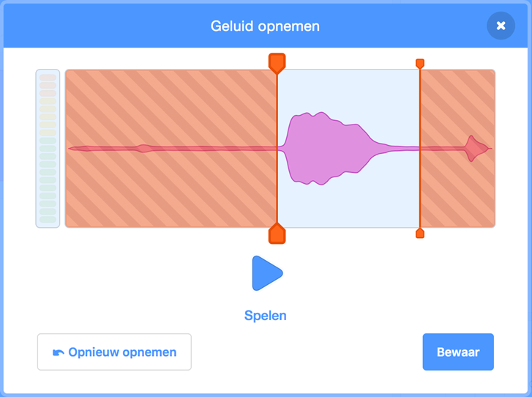Click the bottom handle of left trim marker
This screenshot has height=397, width=532.
pos(277,234)
